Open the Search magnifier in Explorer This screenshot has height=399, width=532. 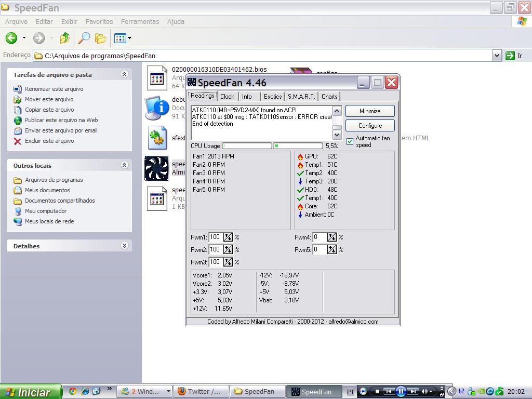click(84, 38)
